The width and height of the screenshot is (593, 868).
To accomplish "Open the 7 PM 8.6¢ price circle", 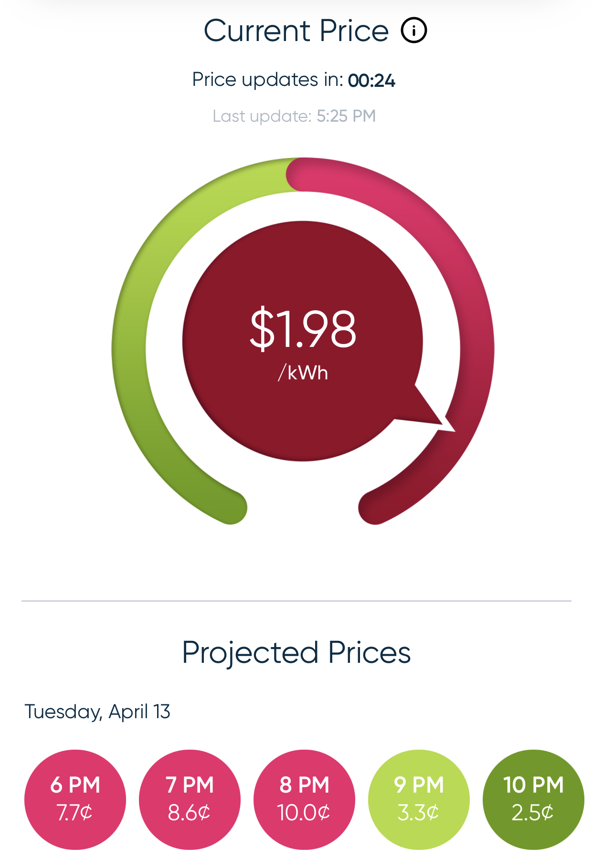I will [x=190, y=799].
